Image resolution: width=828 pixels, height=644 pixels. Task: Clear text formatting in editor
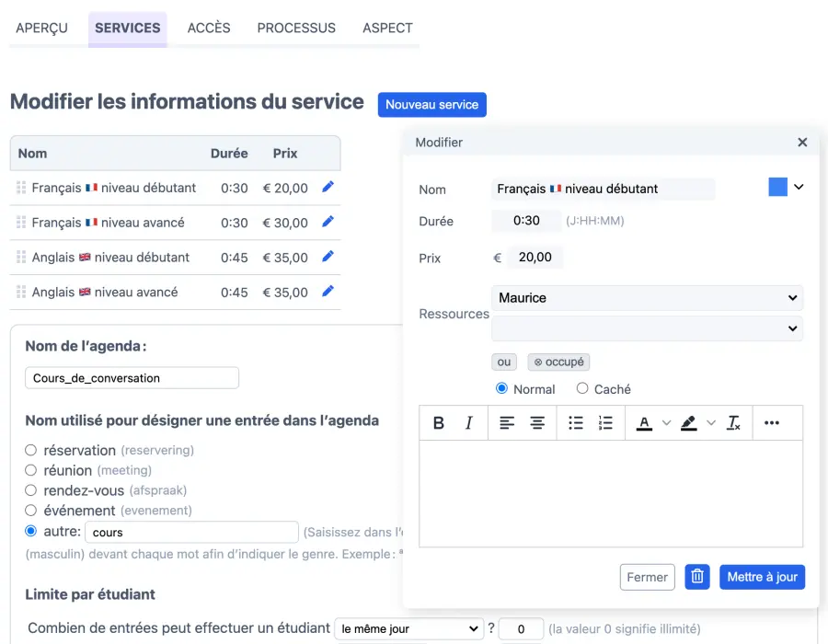(x=733, y=423)
